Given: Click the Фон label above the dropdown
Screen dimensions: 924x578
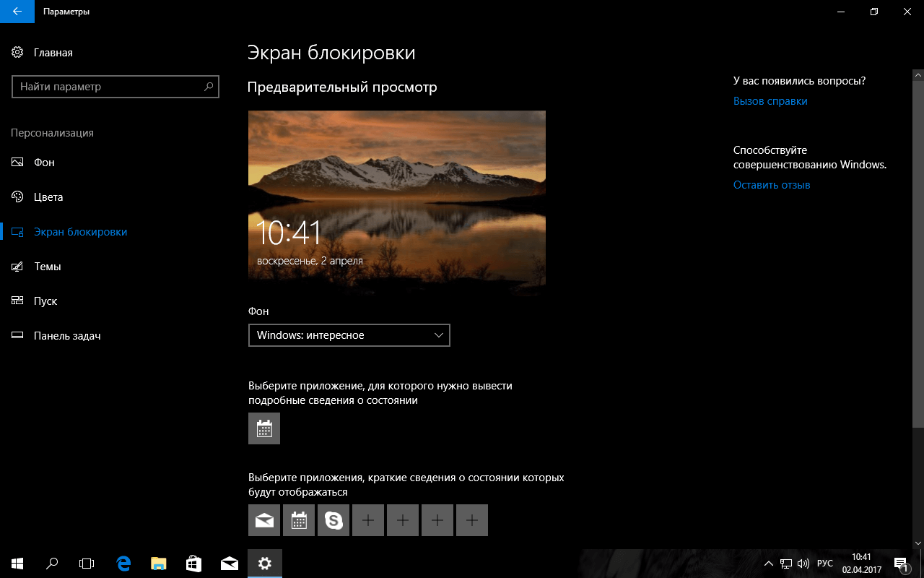Looking at the screenshot, I should (258, 311).
